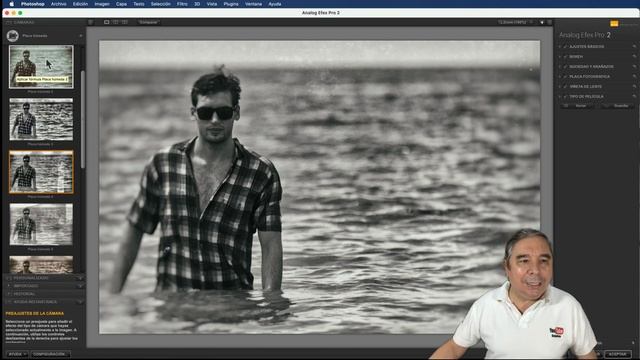Reset the Bokeh filter

pyautogui.click(x=634, y=56)
